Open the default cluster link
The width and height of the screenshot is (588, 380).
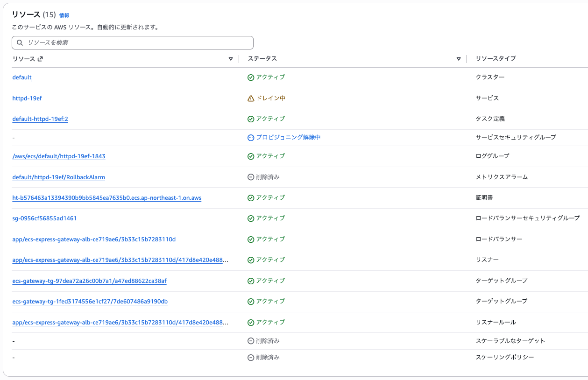(x=22, y=77)
